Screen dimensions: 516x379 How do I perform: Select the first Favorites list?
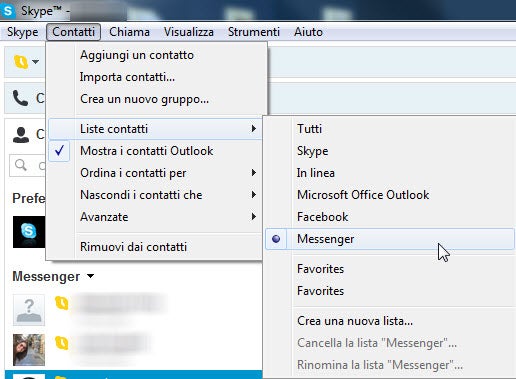(x=390, y=269)
